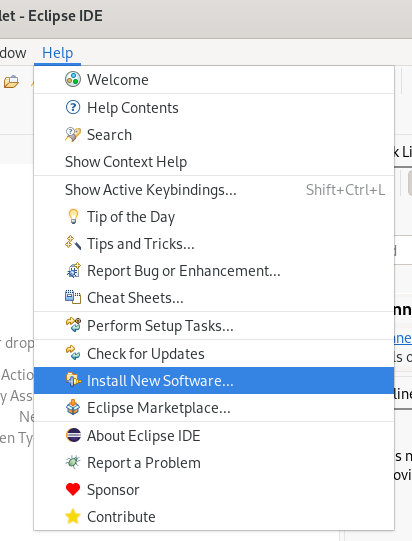The width and height of the screenshot is (412, 541).
Task: Click the Help Contents question mark icon
Action: click(73, 107)
